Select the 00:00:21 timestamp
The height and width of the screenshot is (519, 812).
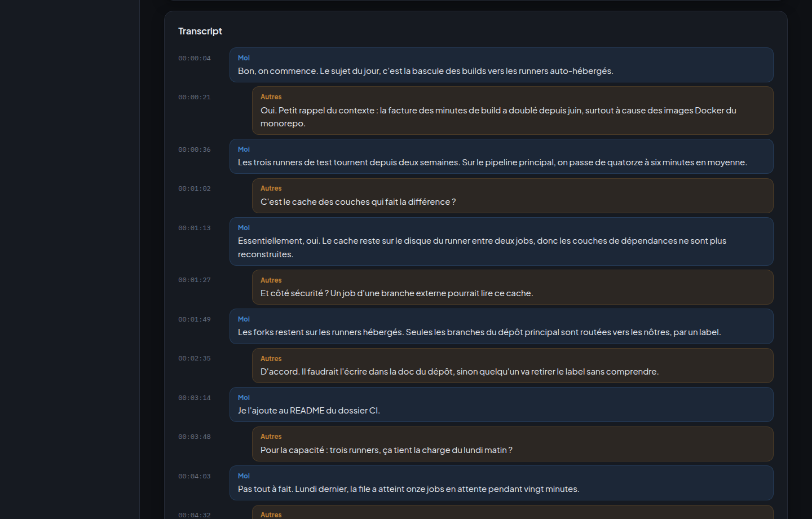[195, 97]
